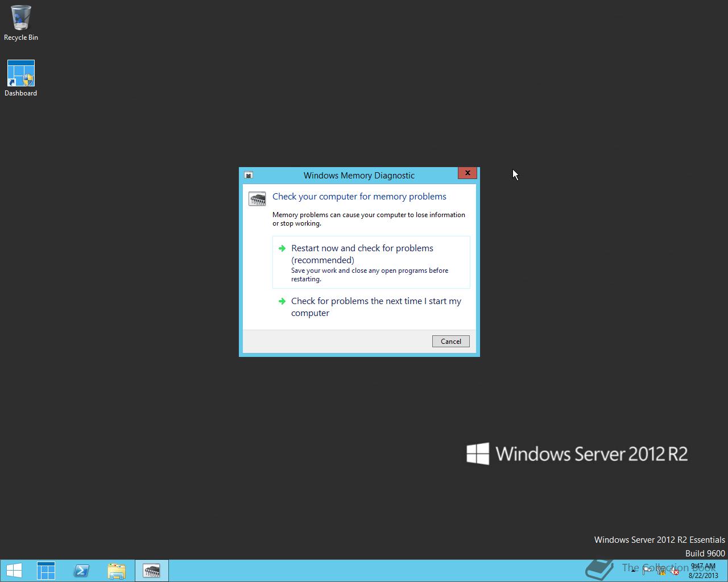This screenshot has width=728, height=582.
Task: Click the Cancel button
Action: [451, 341]
